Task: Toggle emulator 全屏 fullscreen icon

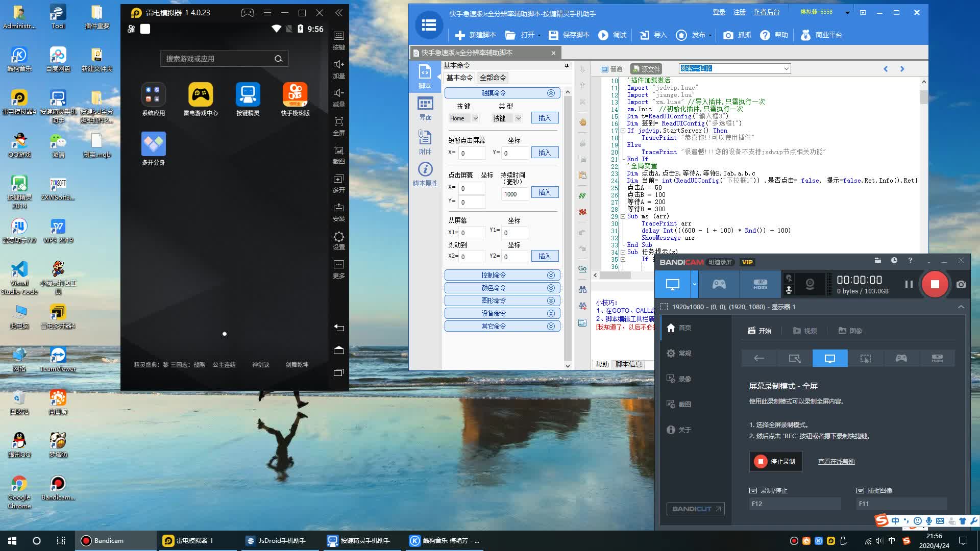Action: point(339,121)
